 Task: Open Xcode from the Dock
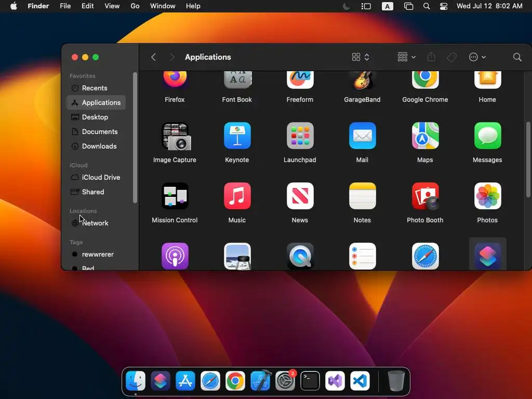[260, 381]
